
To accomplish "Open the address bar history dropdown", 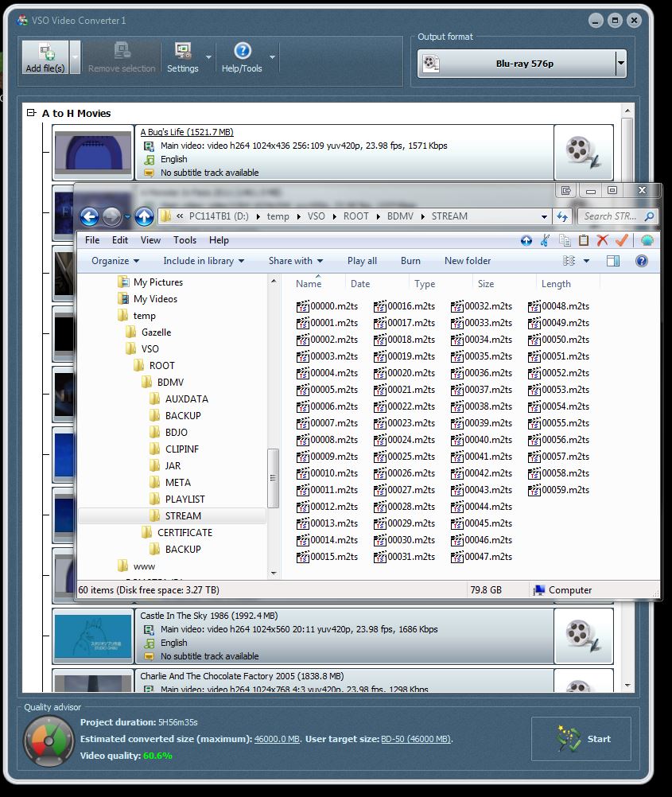I will tap(544, 216).
